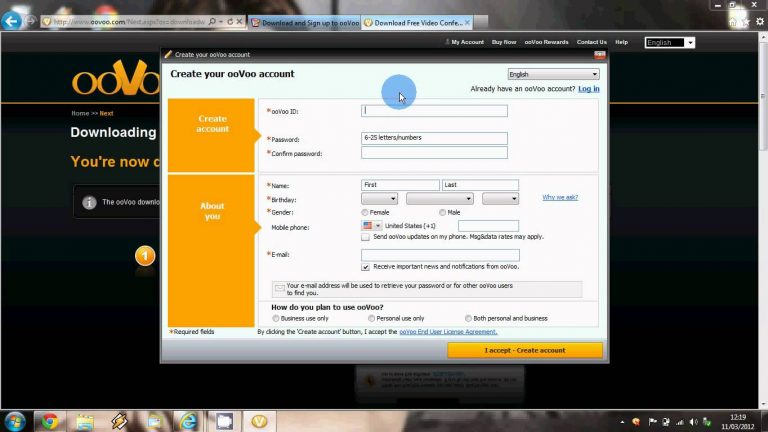The image size is (768, 432).
Task: Open the Action Center flag tray icon
Action: pyautogui.click(x=652, y=422)
